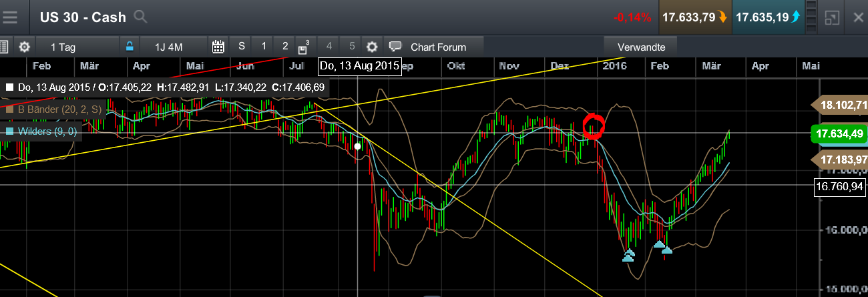Select the B Bänder (20, 2, S) indicator
The image size is (868, 297).
click(x=60, y=109)
